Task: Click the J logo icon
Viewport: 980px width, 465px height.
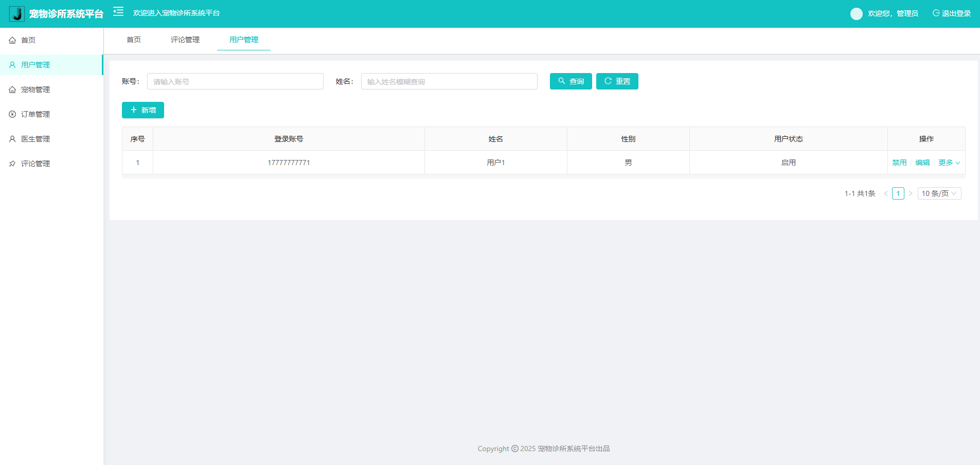Action: 17,14
